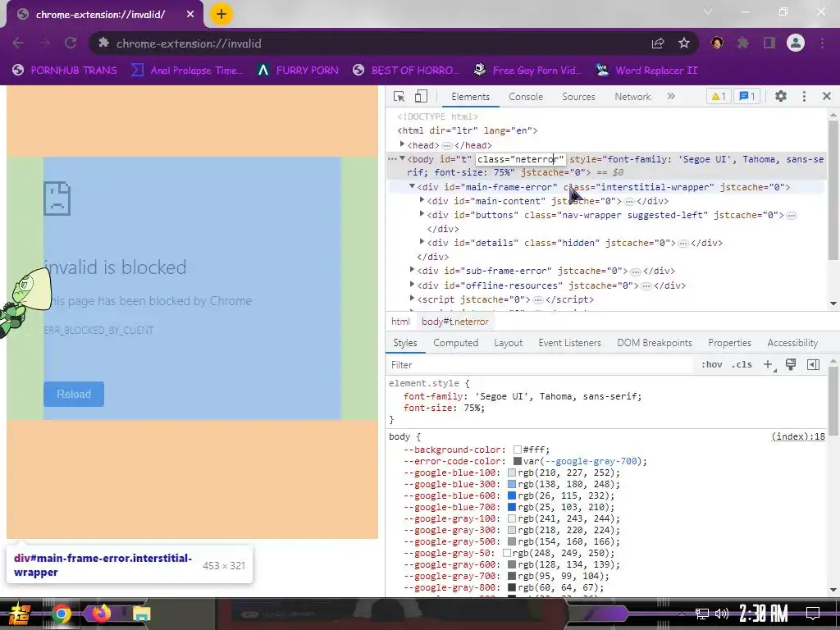Toggle rendering emulations paintbrush icon
Image resolution: width=840 pixels, height=630 pixels.
click(790, 365)
